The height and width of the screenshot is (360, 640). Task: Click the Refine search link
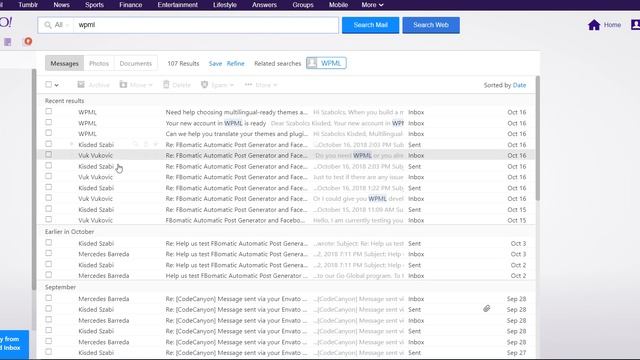[x=236, y=64]
